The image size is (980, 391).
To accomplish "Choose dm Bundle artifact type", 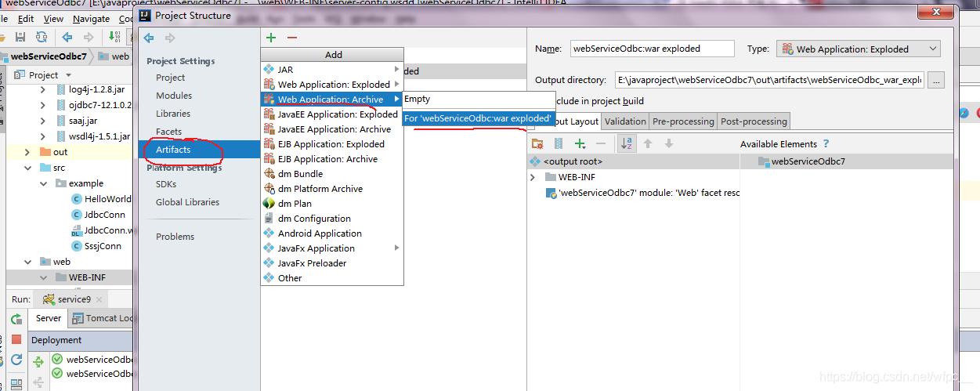I will [332, 174].
